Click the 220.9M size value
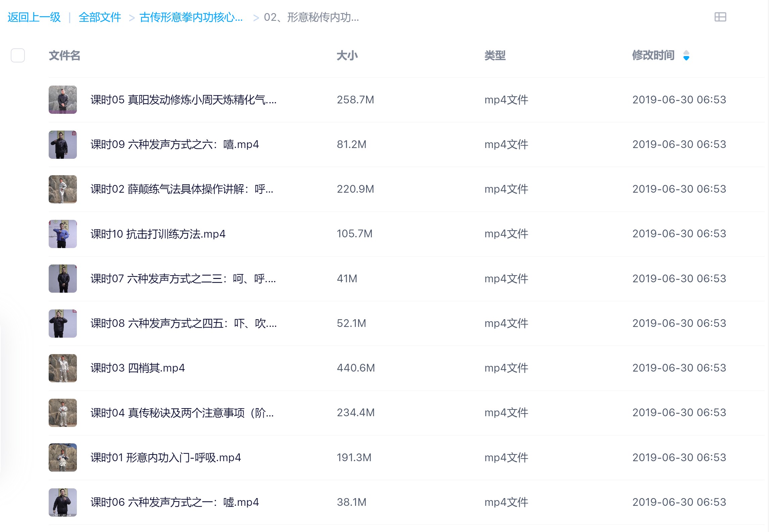769x532 pixels. (x=355, y=189)
